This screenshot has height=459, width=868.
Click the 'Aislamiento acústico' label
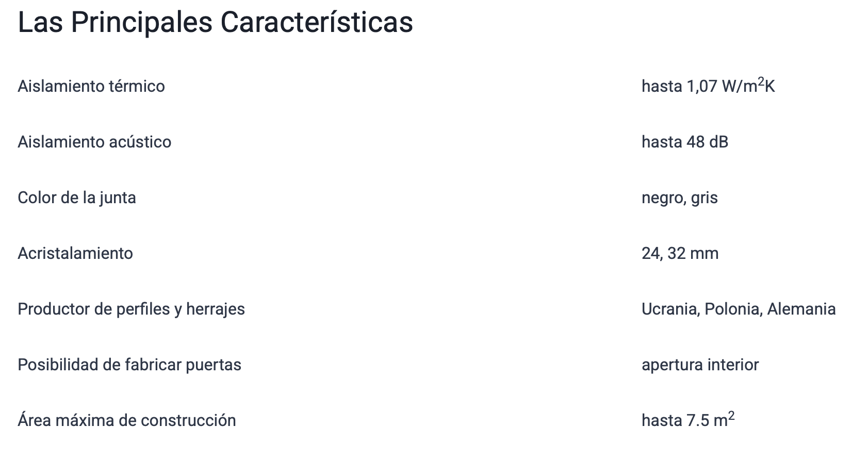[x=94, y=142]
